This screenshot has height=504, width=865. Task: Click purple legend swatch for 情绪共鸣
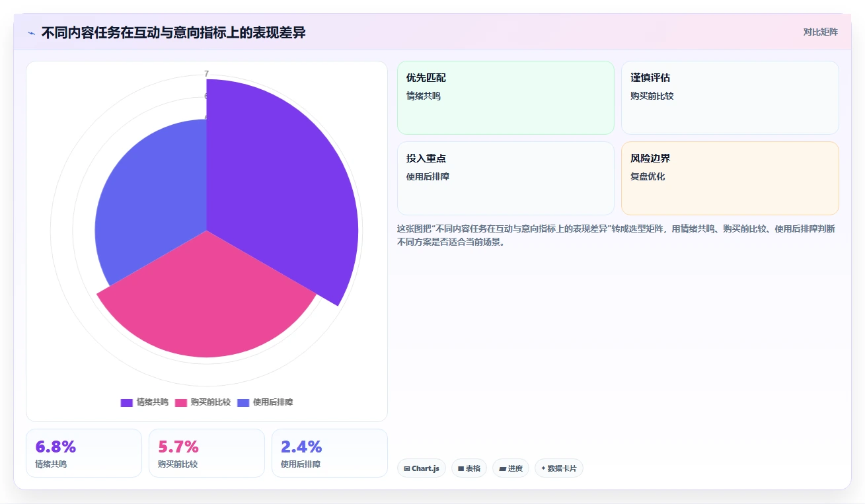pyautogui.click(x=127, y=402)
